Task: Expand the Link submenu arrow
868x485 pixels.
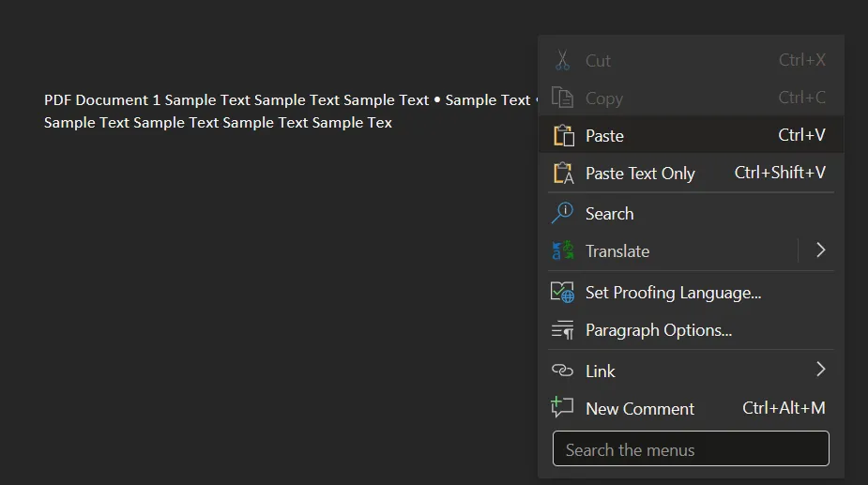Action: pos(820,370)
